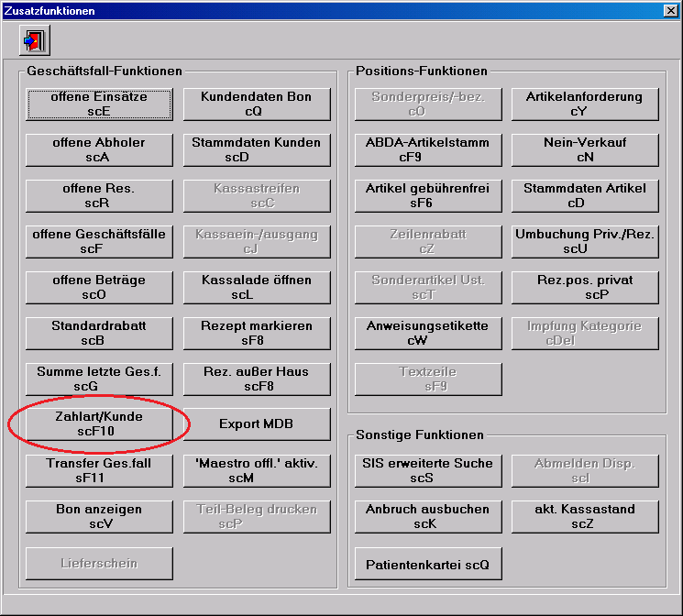The width and height of the screenshot is (683, 616).
Task: Open ABDA-Artikelstamm cF9
Action: tap(428, 149)
